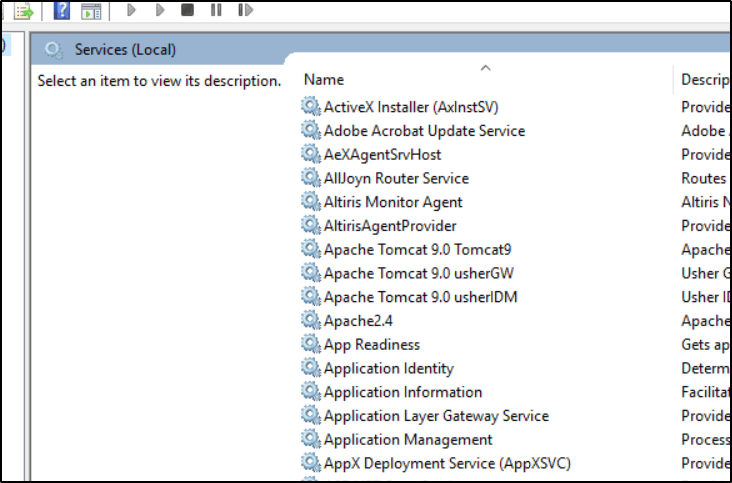Click the gear icon beside Apache2.4

(311, 321)
